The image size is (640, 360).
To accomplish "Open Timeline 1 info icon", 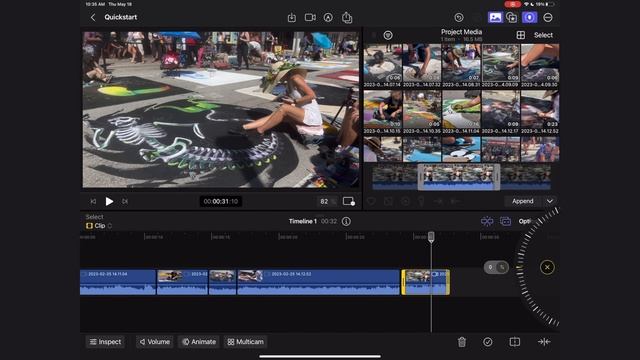I will [346, 221].
